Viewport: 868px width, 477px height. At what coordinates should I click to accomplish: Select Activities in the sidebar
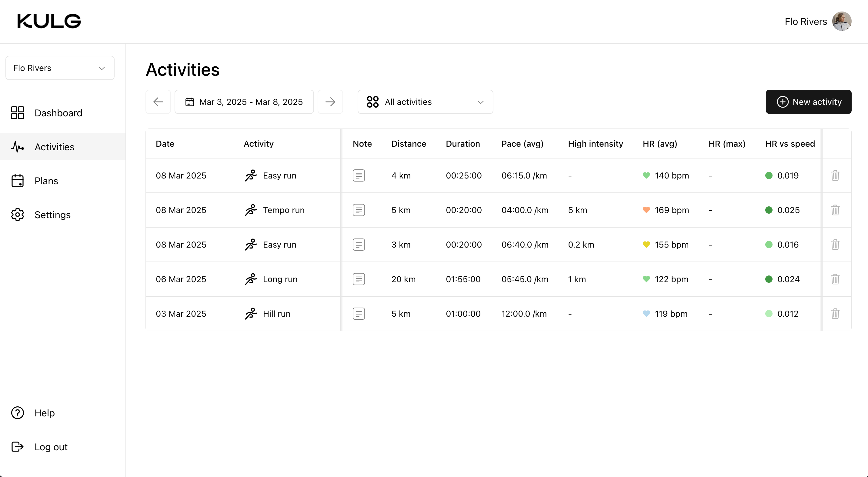point(63,147)
